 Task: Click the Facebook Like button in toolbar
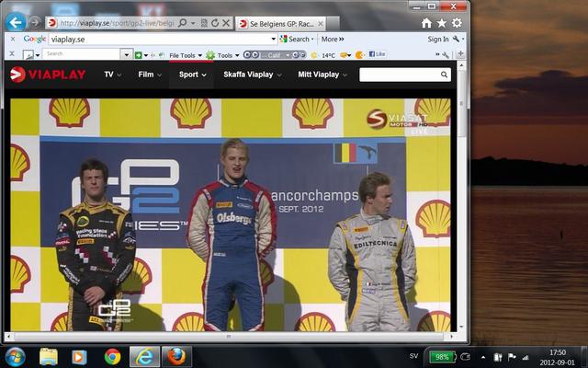(x=376, y=54)
